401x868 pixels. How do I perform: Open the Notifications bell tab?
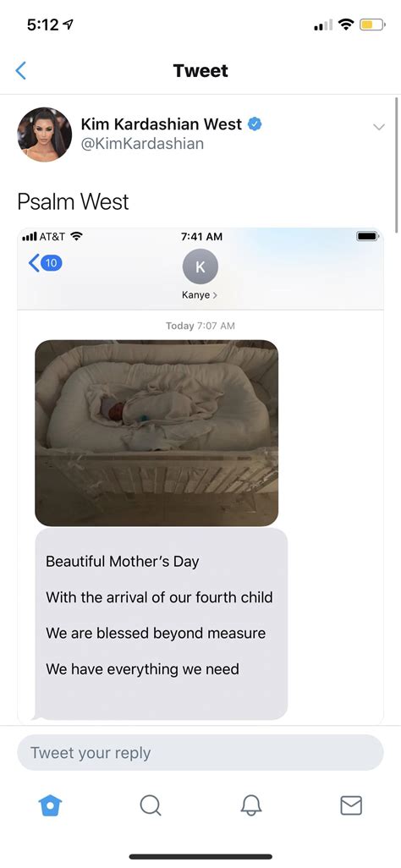pyautogui.click(x=250, y=805)
